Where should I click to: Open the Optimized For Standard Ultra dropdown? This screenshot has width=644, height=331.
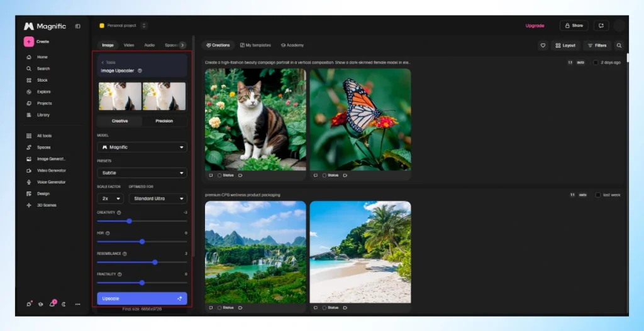[158, 198]
